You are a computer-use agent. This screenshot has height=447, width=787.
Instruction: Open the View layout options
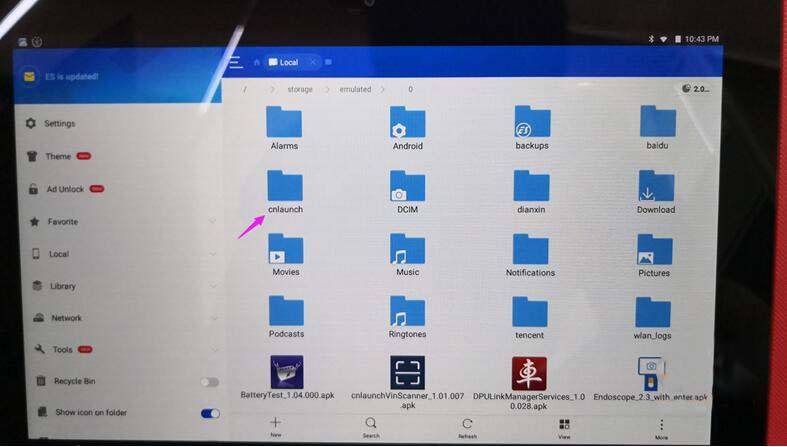(x=564, y=427)
